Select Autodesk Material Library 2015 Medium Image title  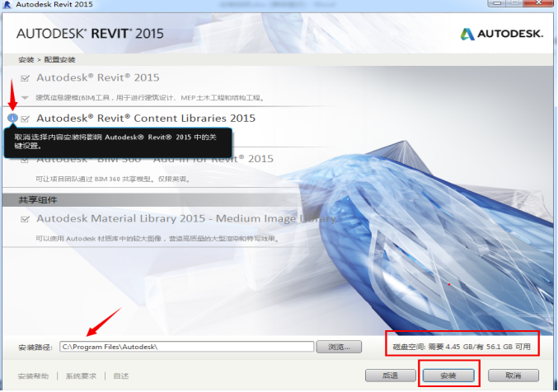(x=186, y=218)
